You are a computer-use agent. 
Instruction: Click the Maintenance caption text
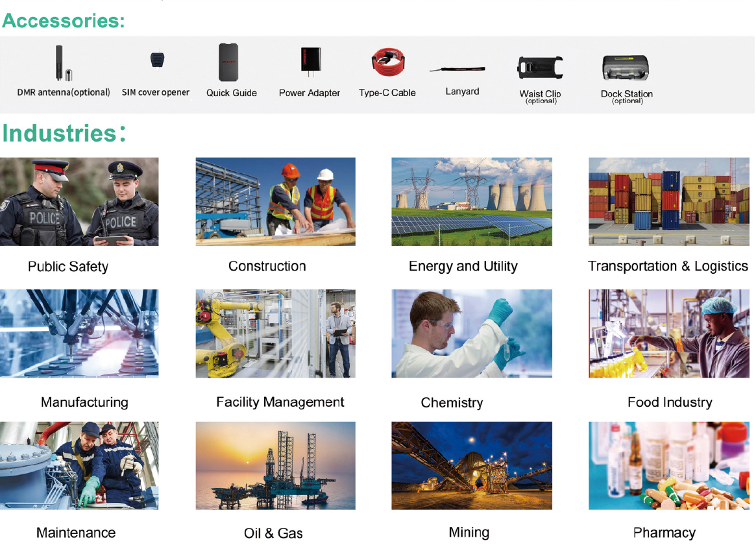click(x=76, y=533)
